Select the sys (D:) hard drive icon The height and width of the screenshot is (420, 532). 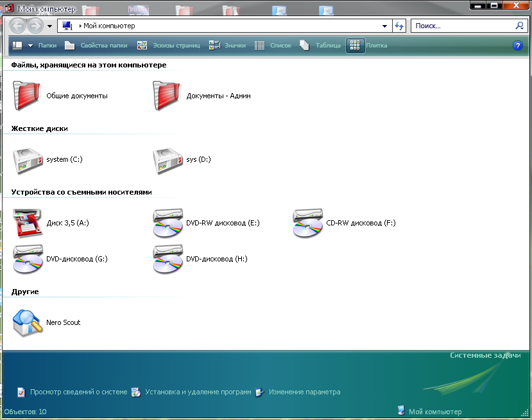pos(167,161)
